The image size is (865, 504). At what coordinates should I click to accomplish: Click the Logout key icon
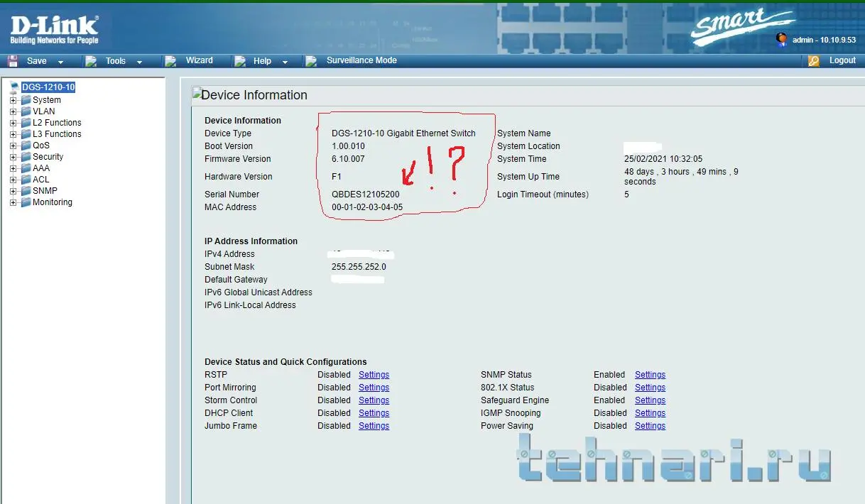click(x=814, y=61)
